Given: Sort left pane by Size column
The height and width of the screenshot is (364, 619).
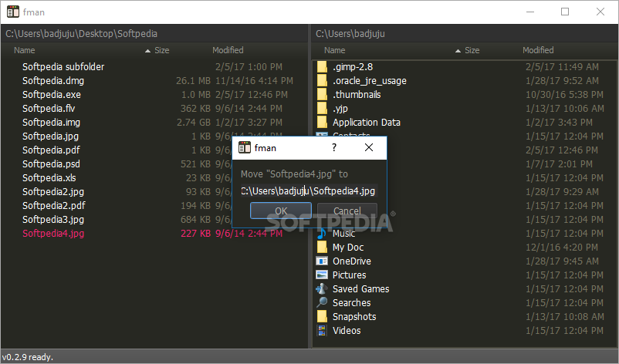Looking at the screenshot, I should coord(161,50).
